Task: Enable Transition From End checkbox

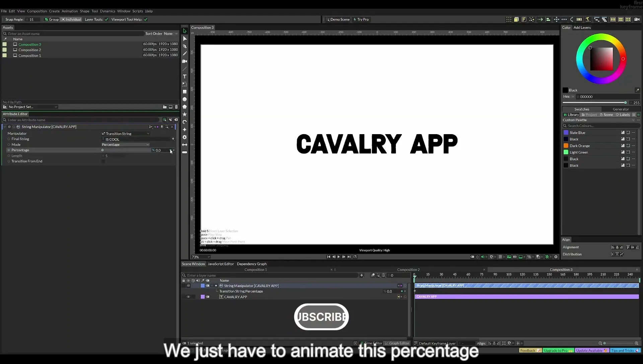Action: [103, 161]
